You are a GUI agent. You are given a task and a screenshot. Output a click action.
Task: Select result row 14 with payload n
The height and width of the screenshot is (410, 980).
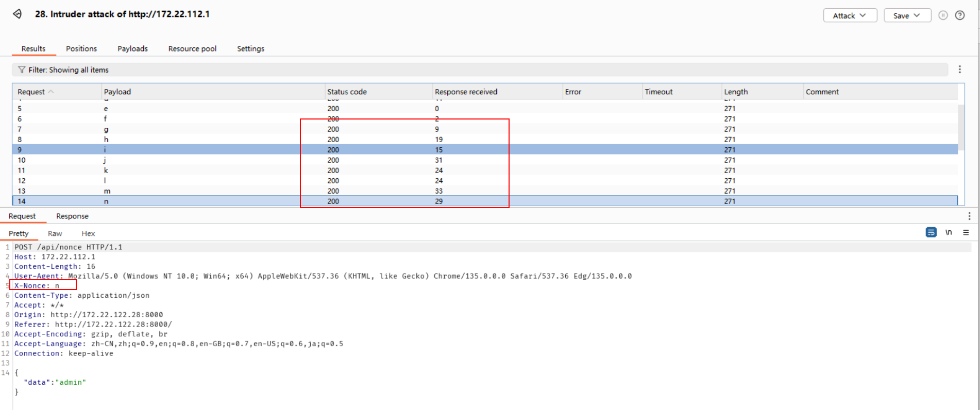click(x=485, y=201)
